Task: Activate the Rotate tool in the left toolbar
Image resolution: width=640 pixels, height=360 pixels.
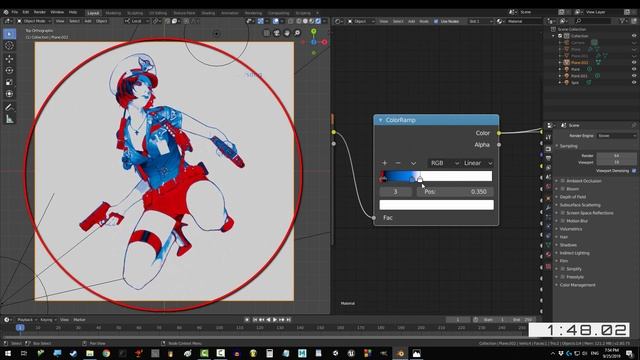Action: tap(9, 70)
